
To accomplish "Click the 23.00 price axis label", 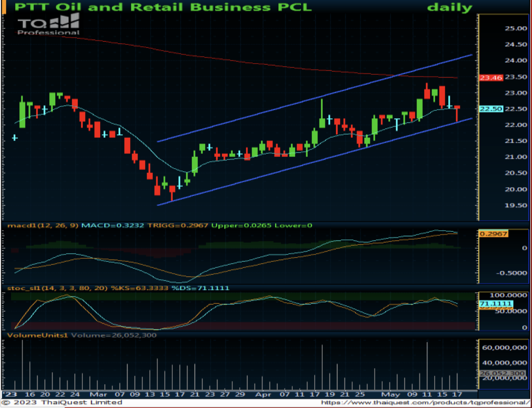I will [516, 93].
